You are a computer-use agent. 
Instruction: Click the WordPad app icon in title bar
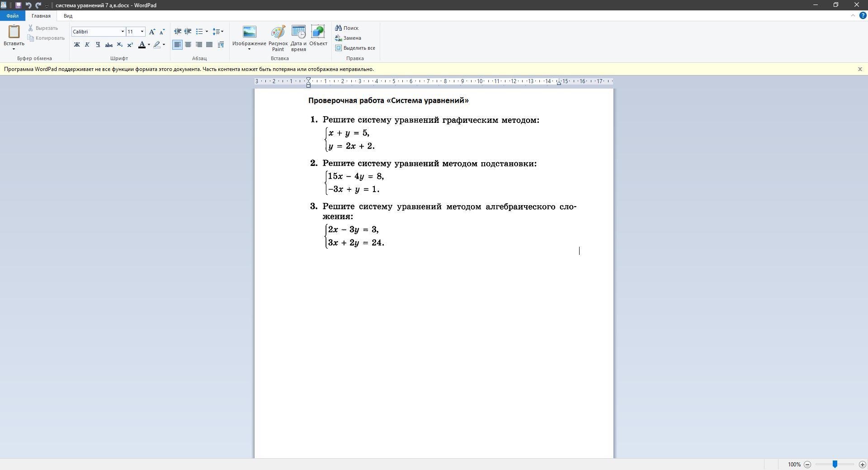coord(4,5)
